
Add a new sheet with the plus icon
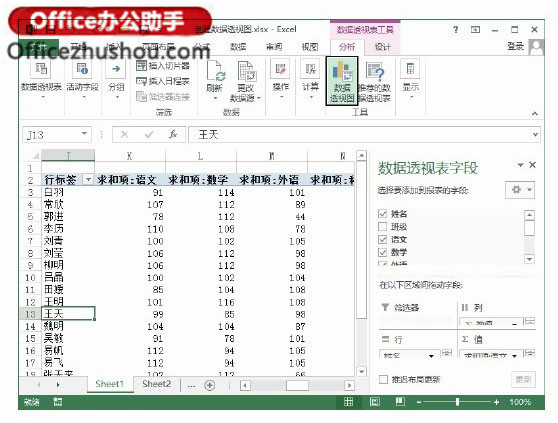click(210, 385)
